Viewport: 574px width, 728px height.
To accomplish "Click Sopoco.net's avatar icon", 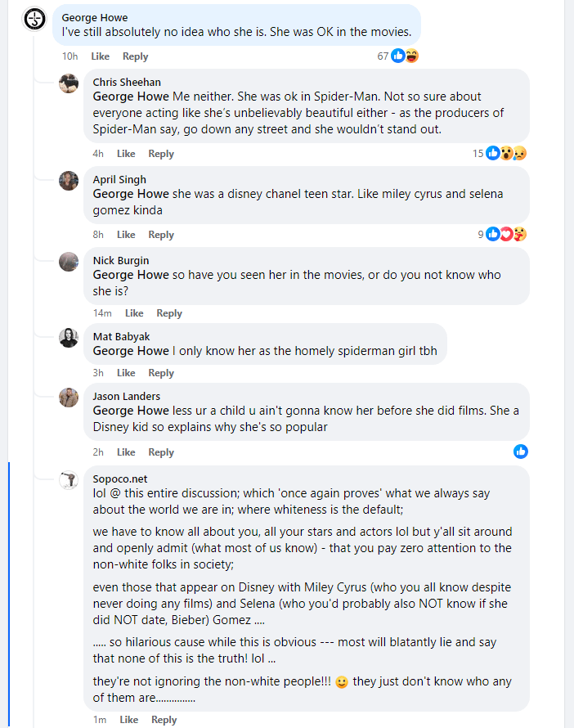I will click(69, 480).
